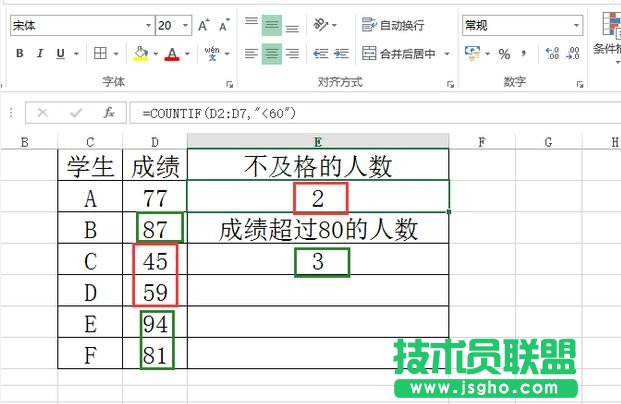
Task: Select column D header
Action: pos(155,142)
